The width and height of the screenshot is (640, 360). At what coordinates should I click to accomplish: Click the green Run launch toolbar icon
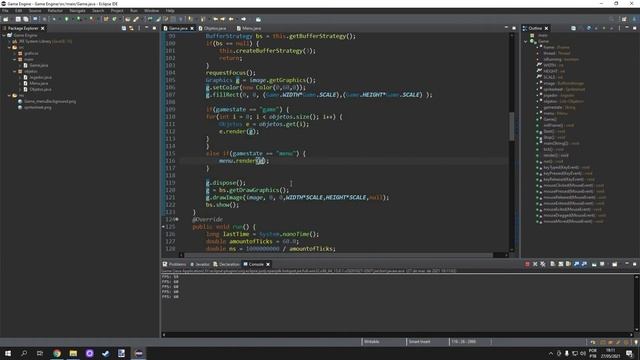[x=67, y=19]
